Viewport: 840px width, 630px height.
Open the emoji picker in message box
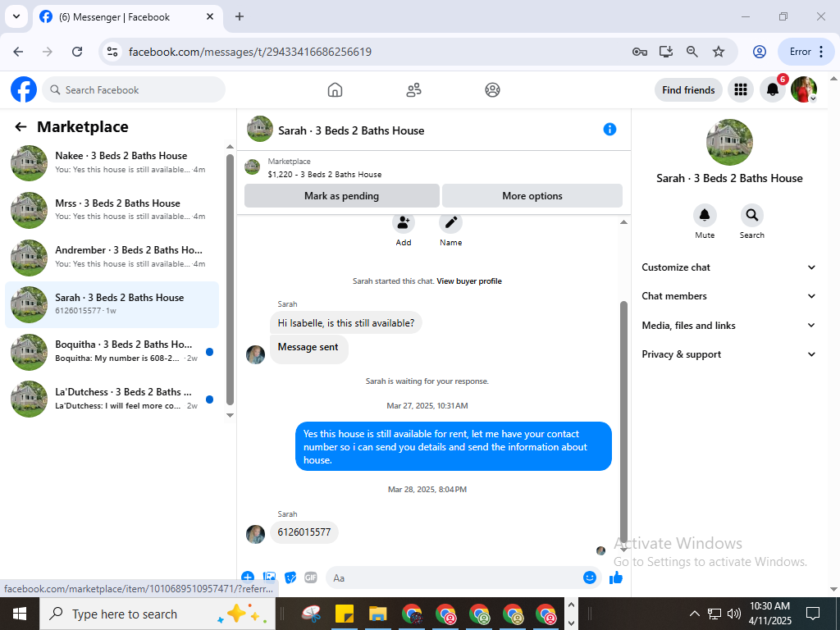coord(589,577)
